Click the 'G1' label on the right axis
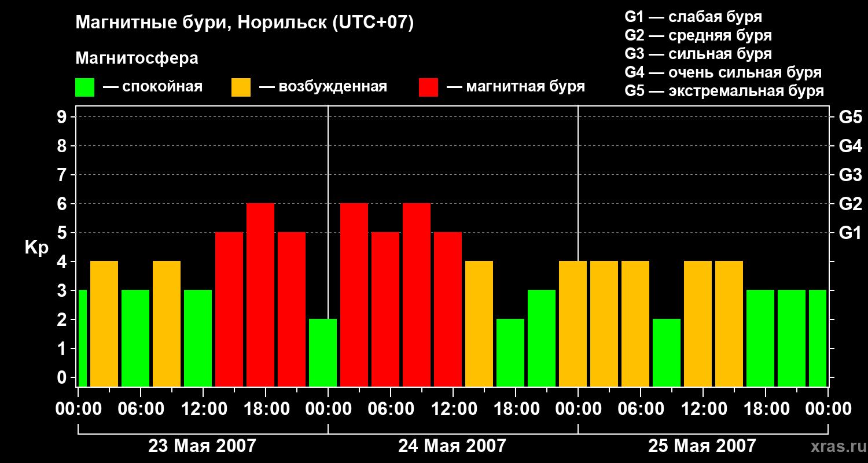This screenshot has height=463, width=868. click(x=850, y=233)
